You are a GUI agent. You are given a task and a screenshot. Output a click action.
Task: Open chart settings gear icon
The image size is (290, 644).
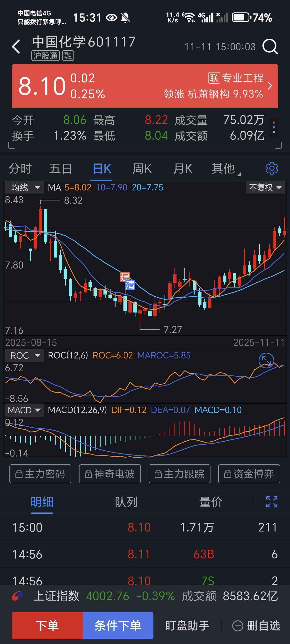click(x=272, y=168)
